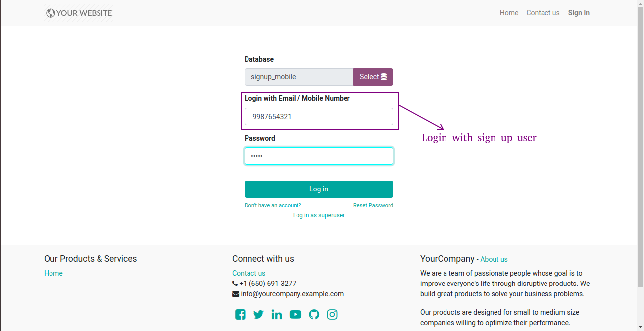The height and width of the screenshot is (331, 644).
Task: Open the Reset Password link
Action: point(373,205)
